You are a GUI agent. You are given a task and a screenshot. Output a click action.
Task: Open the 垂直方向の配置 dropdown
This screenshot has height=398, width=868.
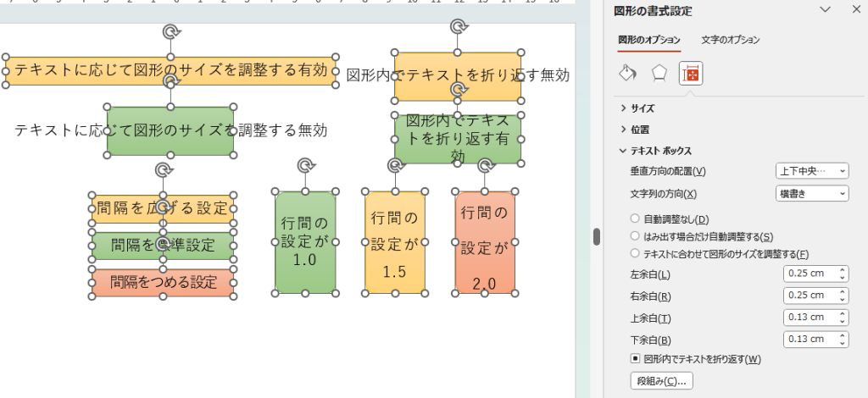(x=811, y=171)
